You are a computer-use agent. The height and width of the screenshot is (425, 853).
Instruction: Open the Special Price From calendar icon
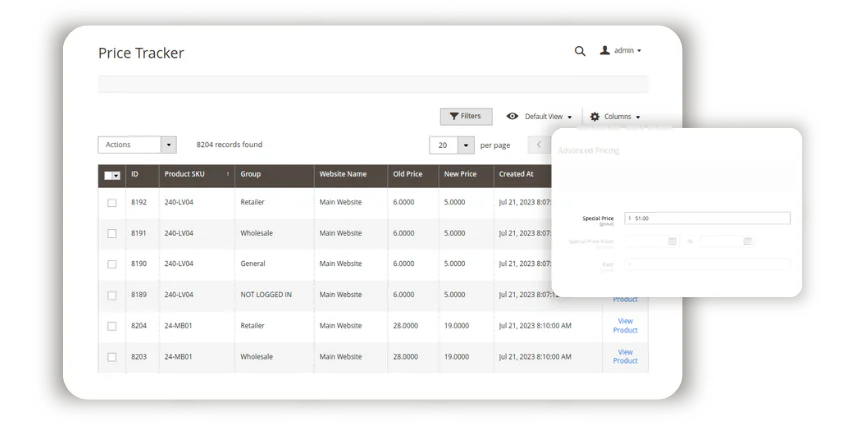coord(672,241)
